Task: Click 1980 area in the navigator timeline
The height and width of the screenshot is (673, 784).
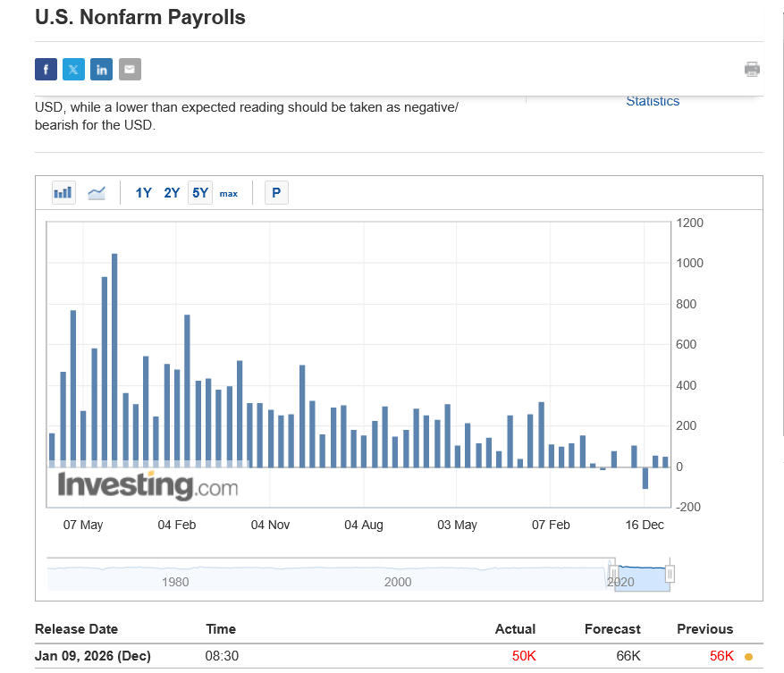Action: point(175,581)
